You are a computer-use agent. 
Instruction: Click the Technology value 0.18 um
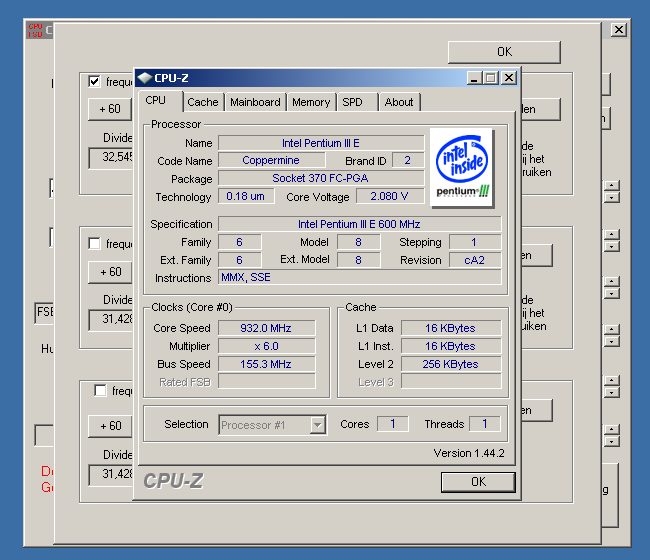[246, 196]
